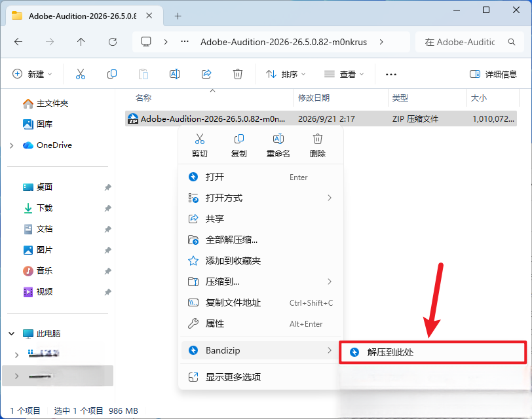Choose 全部解压缩... menu entry

(261, 240)
